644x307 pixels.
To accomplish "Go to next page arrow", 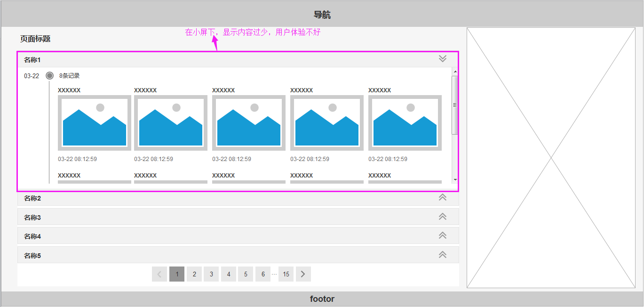I will click(303, 274).
